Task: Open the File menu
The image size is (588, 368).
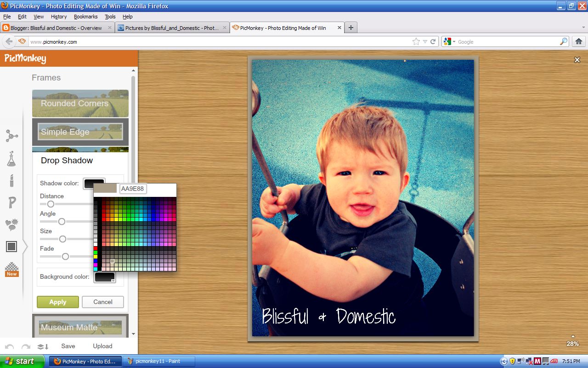Action: [7, 17]
